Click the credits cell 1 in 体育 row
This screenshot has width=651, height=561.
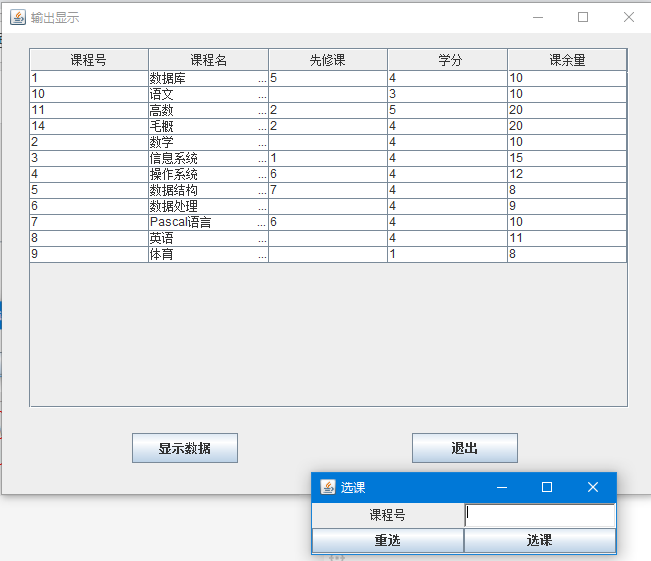(x=448, y=254)
